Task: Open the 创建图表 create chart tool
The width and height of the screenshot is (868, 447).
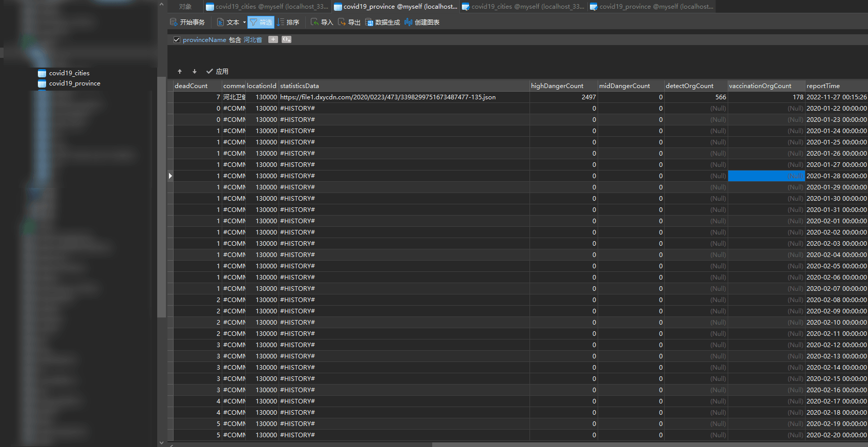Action: pyautogui.click(x=422, y=23)
